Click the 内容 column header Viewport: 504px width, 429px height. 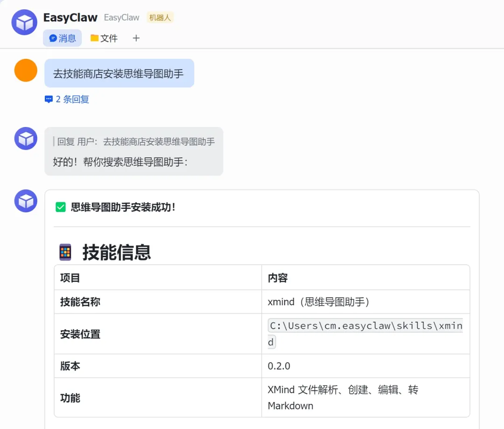click(x=278, y=278)
